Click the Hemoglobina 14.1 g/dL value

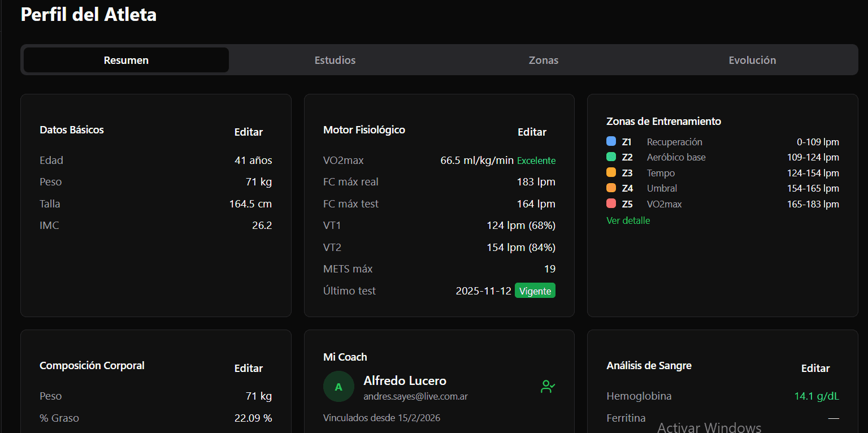[x=817, y=396]
